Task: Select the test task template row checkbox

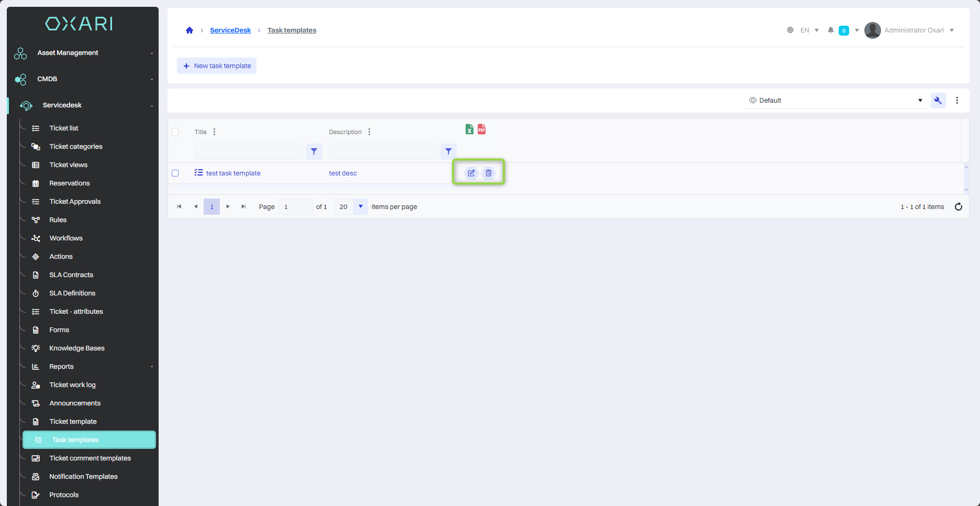Action: click(175, 173)
